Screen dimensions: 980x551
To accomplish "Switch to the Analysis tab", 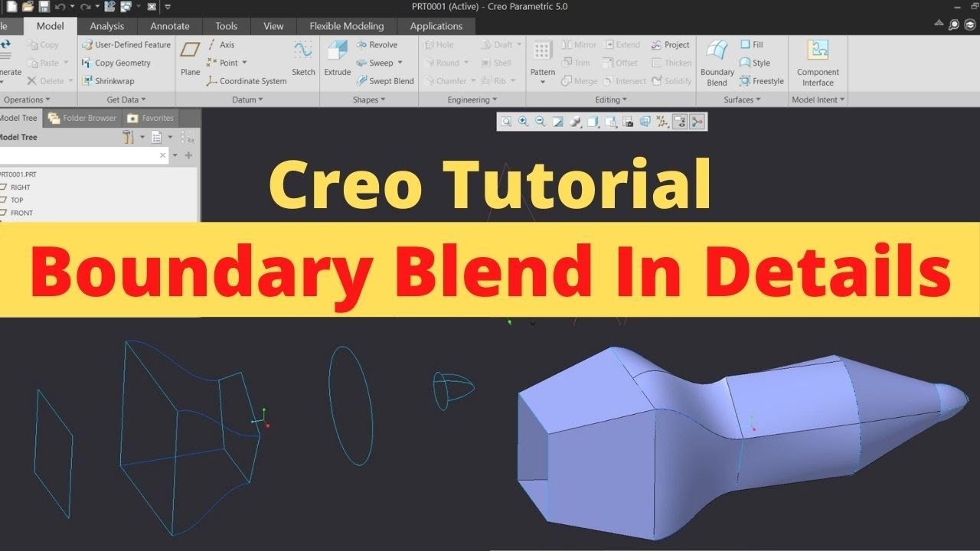I will [107, 26].
